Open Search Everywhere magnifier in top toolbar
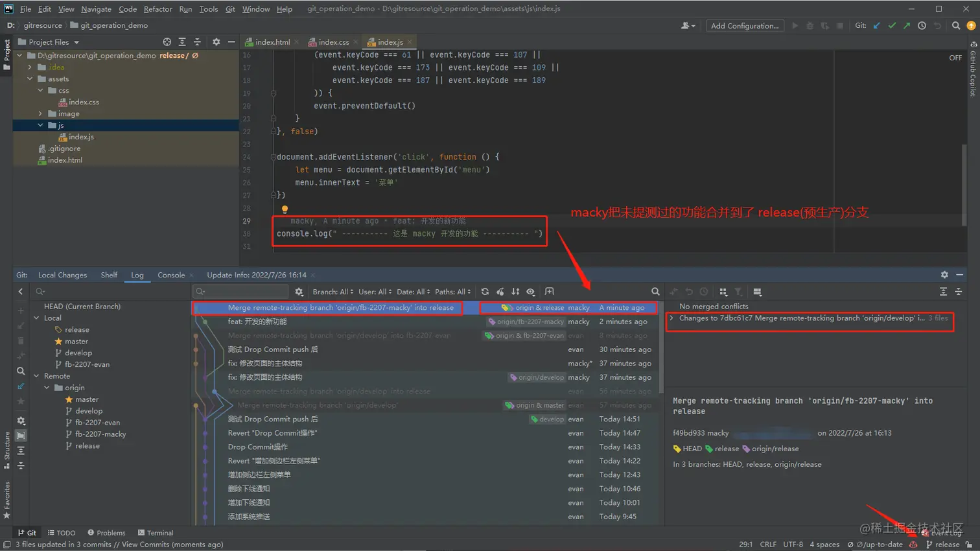The image size is (980, 551). point(956,26)
